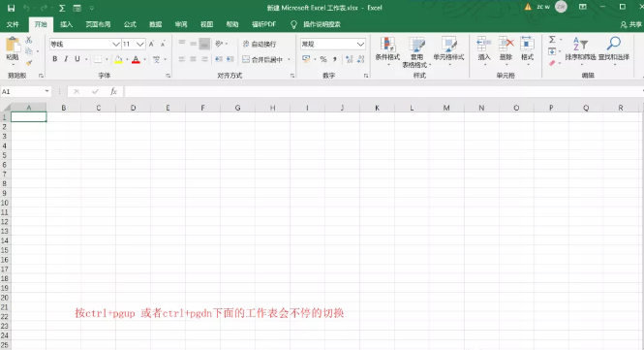Image resolution: width=644 pixels, height=350 pixels.
Task: Open 单元格样式 cell styles
Action: (x=449, y=50)
